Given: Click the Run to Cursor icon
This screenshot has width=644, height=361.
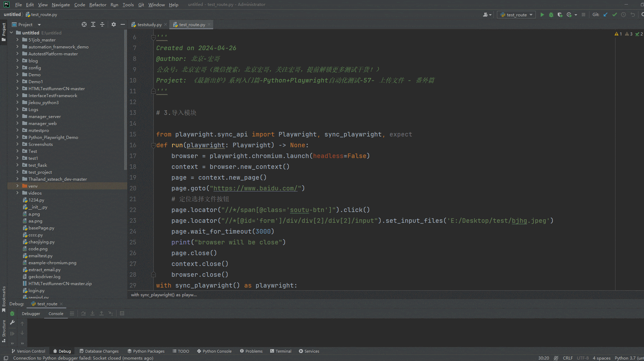Looking at the screenshot, I should pos(111,314).
